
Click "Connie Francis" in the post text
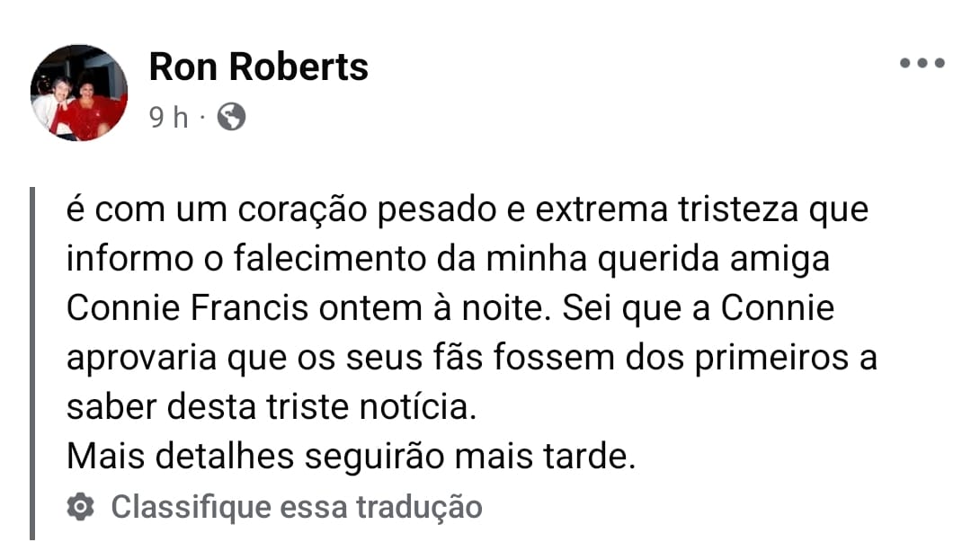pos(187,308)
